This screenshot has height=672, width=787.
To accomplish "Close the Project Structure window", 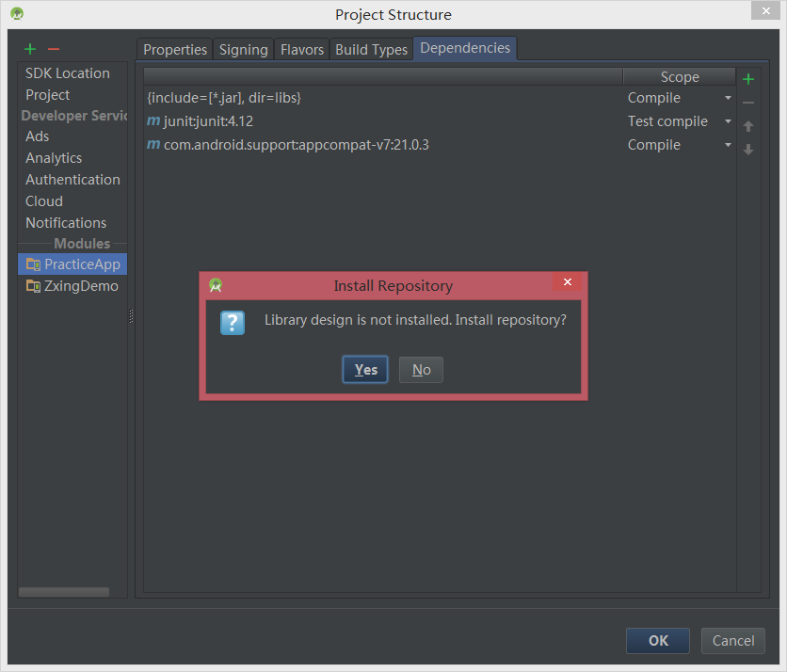I will [x=766, y=10].
